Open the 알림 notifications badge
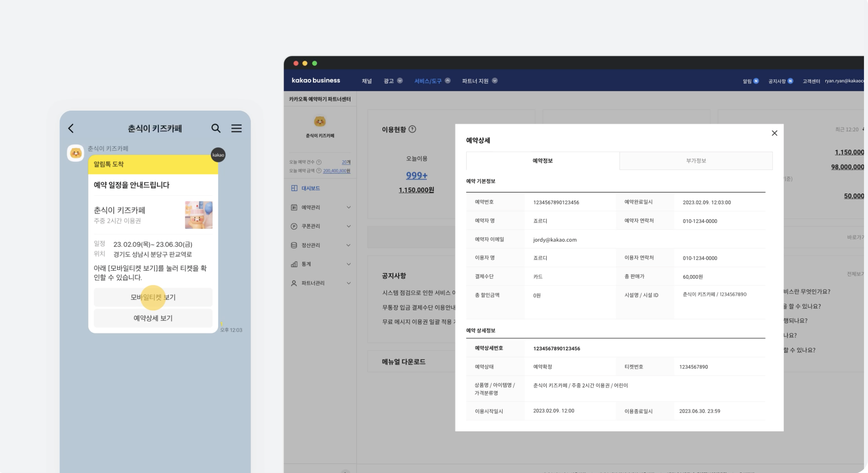Screen dimensions: 868x473 756,81
